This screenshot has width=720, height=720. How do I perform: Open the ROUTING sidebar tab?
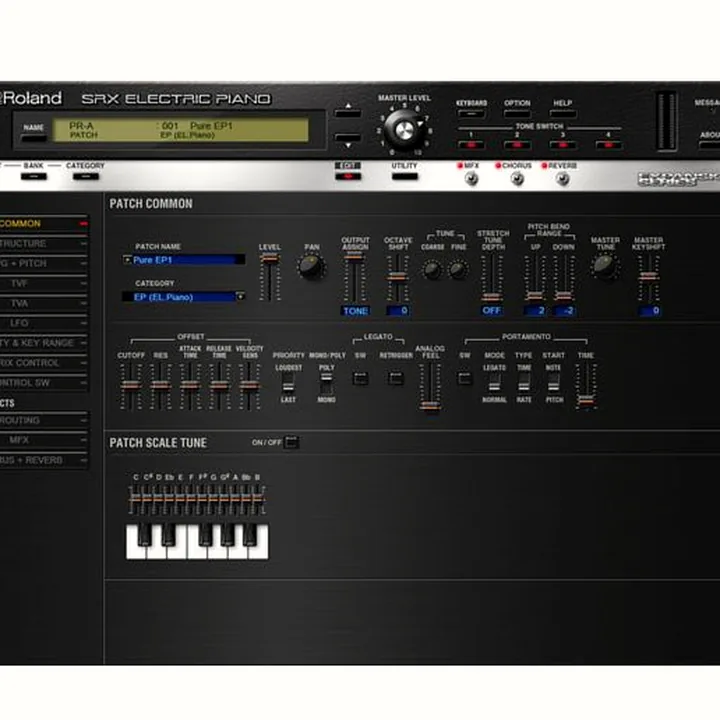(44, 420)
